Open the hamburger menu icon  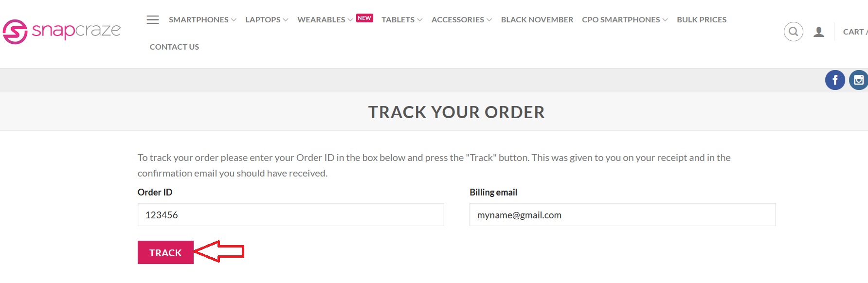pos(153,20)
